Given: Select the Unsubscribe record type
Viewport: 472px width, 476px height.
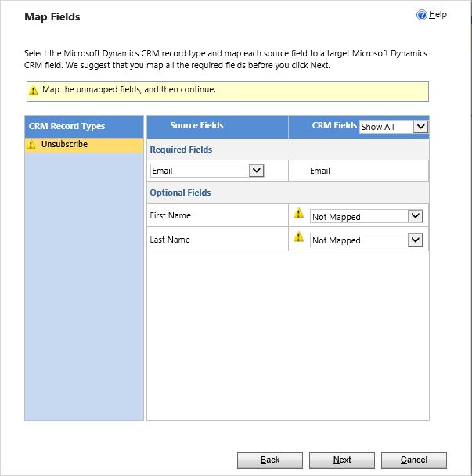Looking at the screenshot, I should [64, 145].
